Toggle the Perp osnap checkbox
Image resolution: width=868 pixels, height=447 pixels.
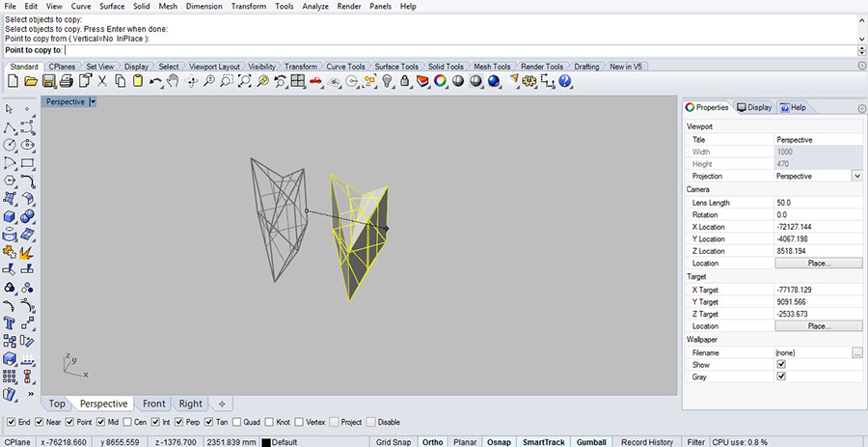point(178,422)
